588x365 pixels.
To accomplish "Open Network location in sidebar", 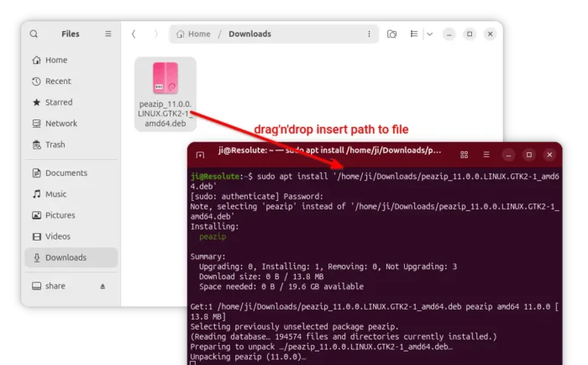I will [x=60, y=124].
